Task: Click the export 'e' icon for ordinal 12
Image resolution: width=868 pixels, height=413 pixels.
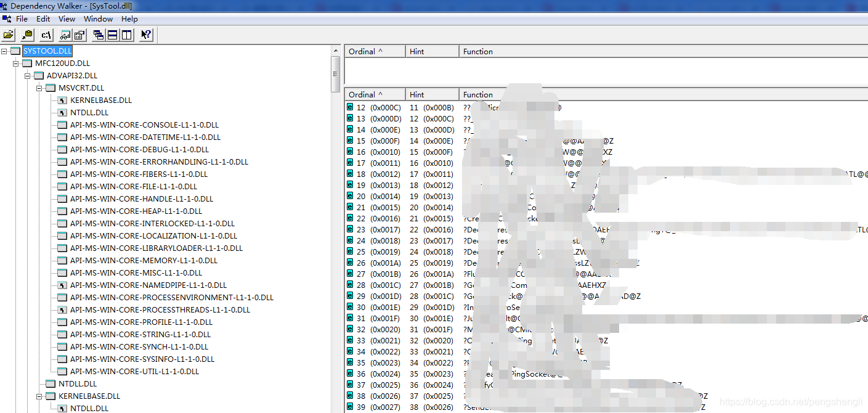Action: pos(350,107)
